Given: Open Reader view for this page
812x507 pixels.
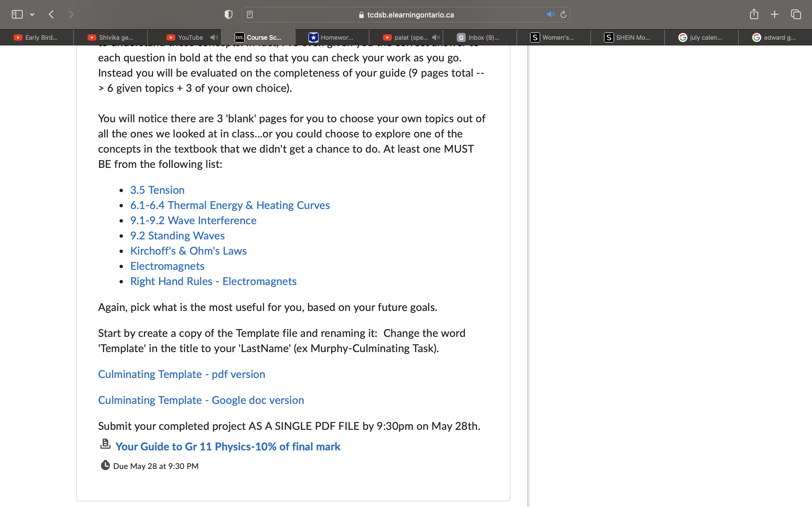Looking at the screenshot, I should [250, 14].
